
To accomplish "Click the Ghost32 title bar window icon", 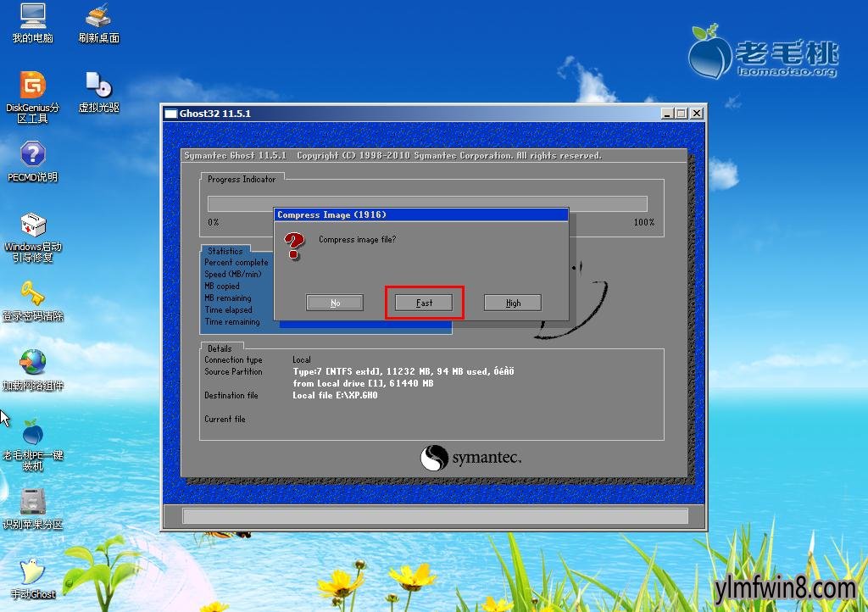I will pyautogui.click(x=171, y=114).
